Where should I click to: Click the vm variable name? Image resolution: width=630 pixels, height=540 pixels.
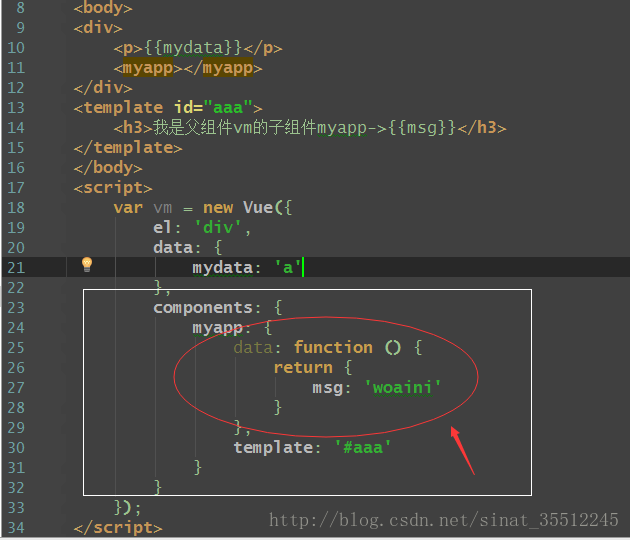pos(163,208)
